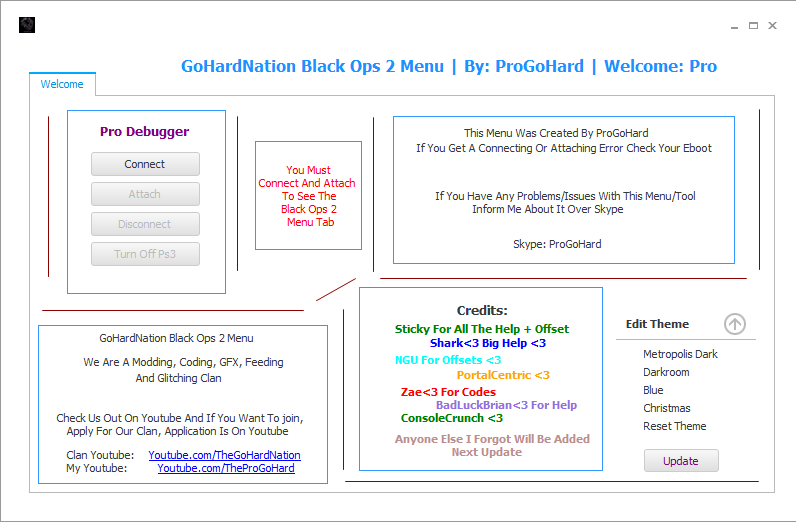The image size is (796, 522).
Task: Select Metropolis Dark theme
Action: tap(680, 354)
